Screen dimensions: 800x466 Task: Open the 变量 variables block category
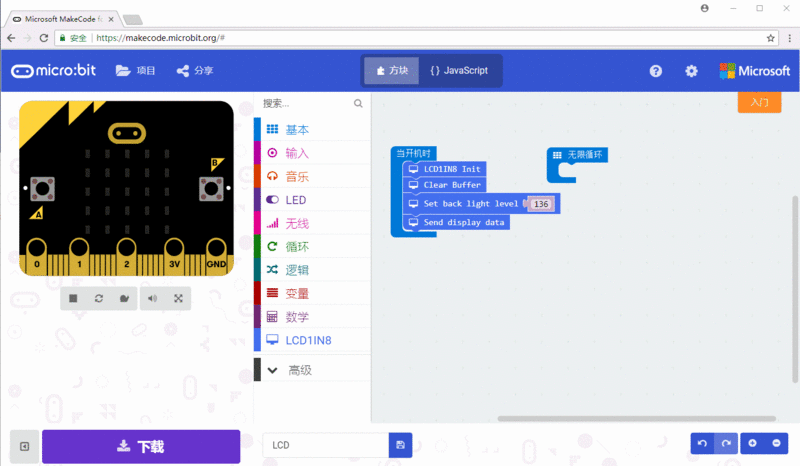[x=312, y=293]
